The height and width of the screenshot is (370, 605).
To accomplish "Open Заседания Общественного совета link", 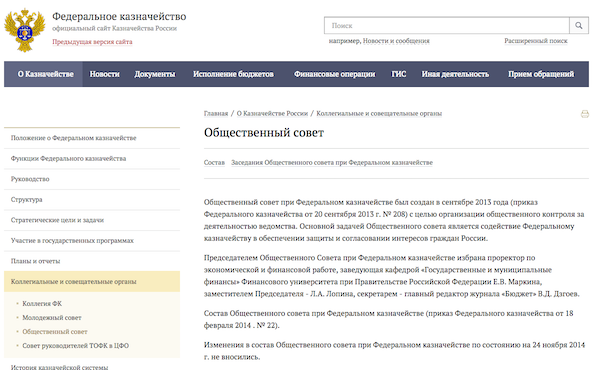I will point(332,162).
